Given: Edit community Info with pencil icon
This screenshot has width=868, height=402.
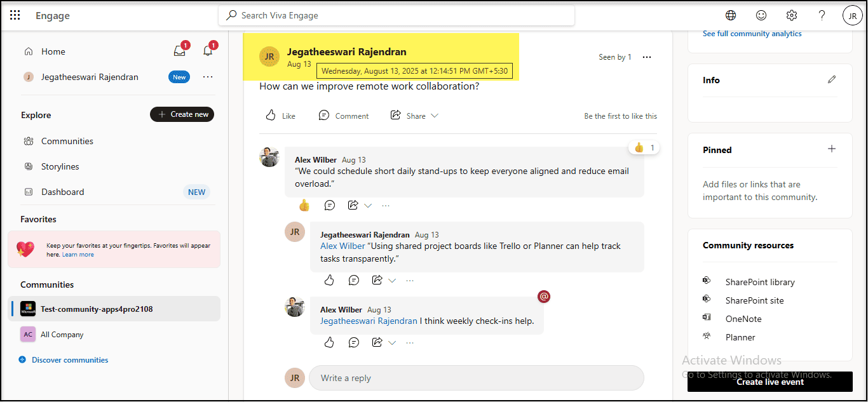Looking at the screenshot, I should (832, 80).
